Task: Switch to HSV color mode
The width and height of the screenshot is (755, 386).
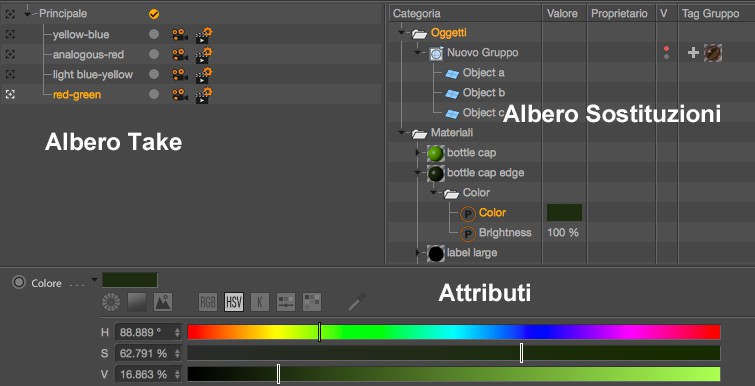Action: (x=234, y=302)
